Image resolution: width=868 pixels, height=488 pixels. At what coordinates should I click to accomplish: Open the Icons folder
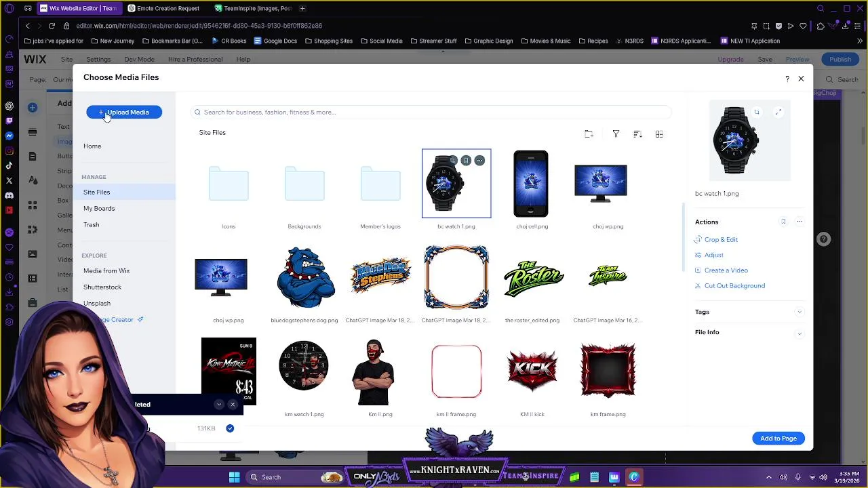point(229,184)
